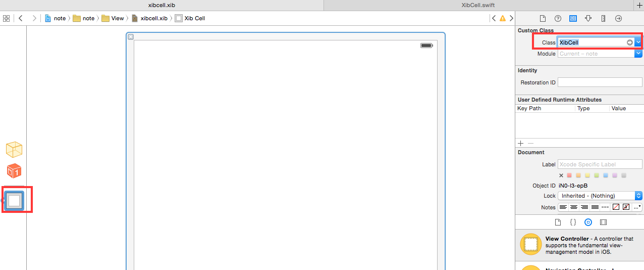
Task: Select the File's Owner placeholder cube
Action: 14,150
